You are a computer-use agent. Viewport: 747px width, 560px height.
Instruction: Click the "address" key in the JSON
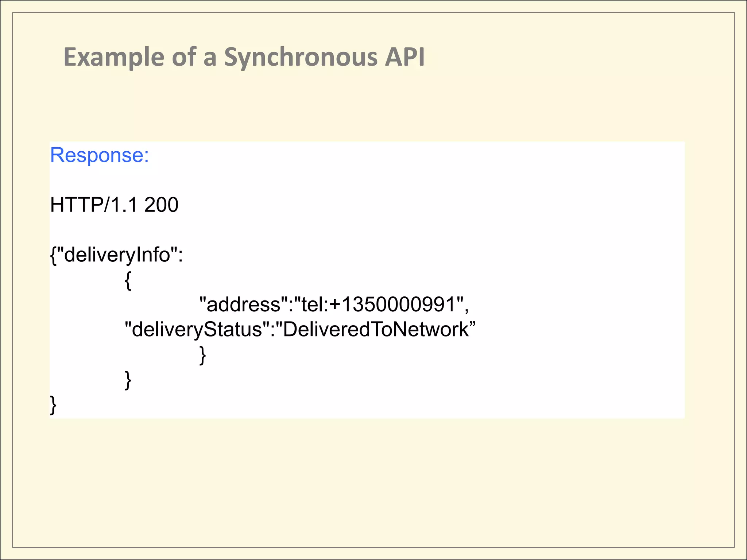coord(244,304)
